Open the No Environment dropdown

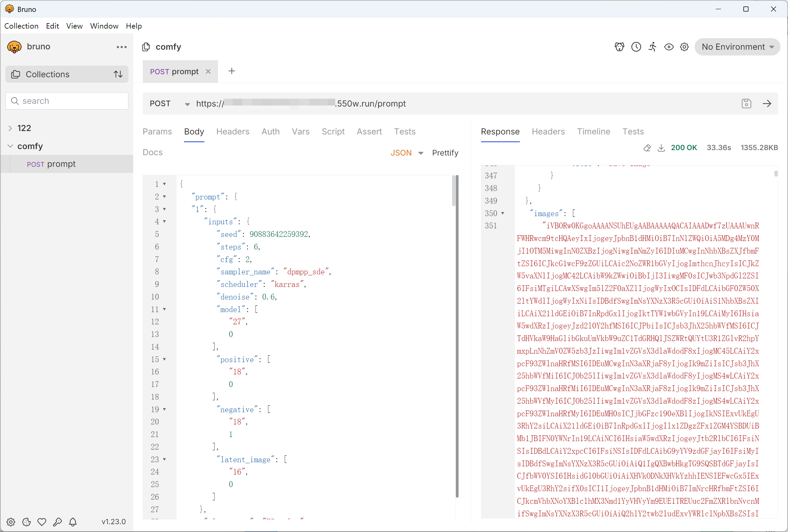[738, 47]
